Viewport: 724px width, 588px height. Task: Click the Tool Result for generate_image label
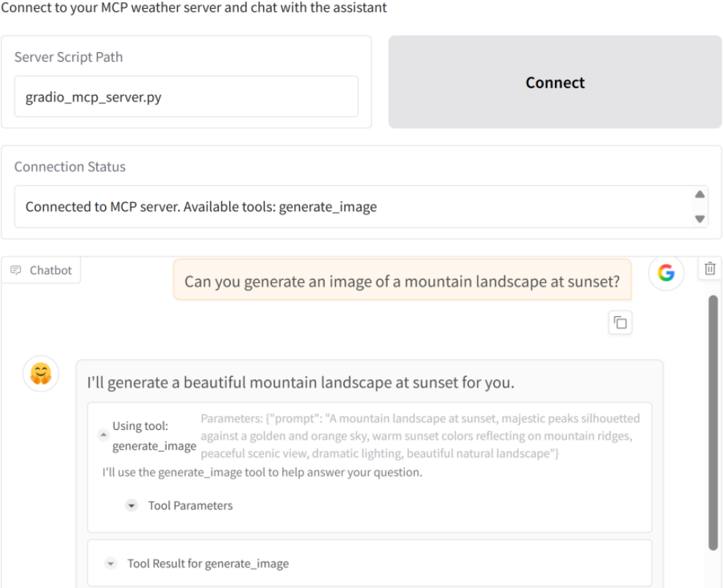click(208, 564)
